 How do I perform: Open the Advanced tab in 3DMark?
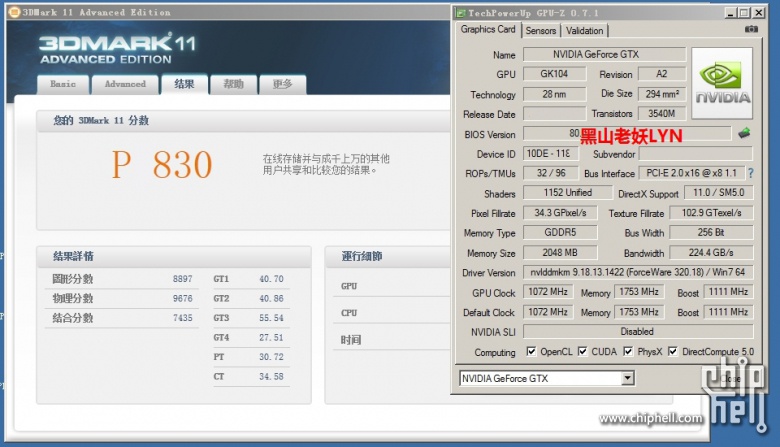pos(125,85)
